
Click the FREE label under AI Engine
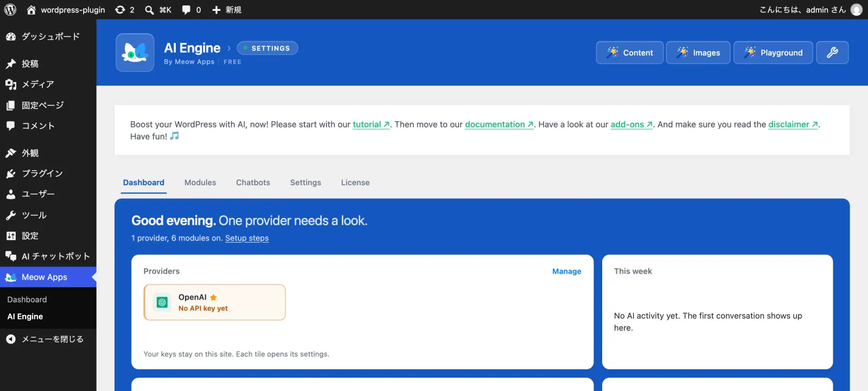coord(232,62)
